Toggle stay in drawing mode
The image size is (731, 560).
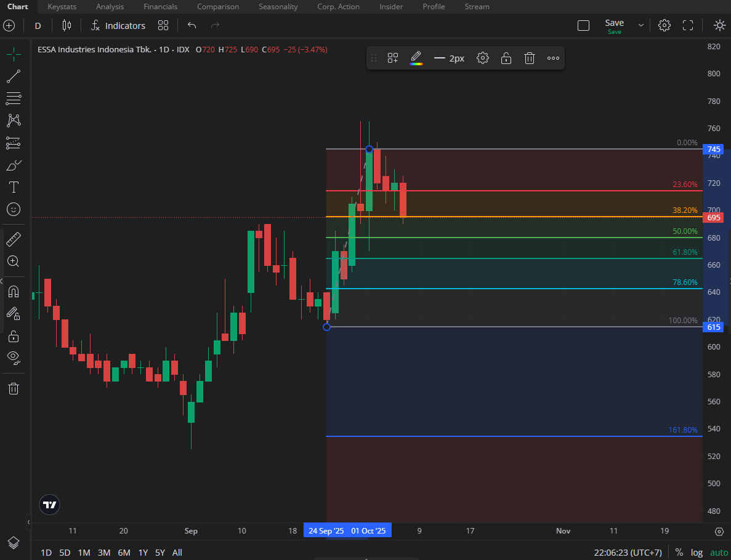14,314
